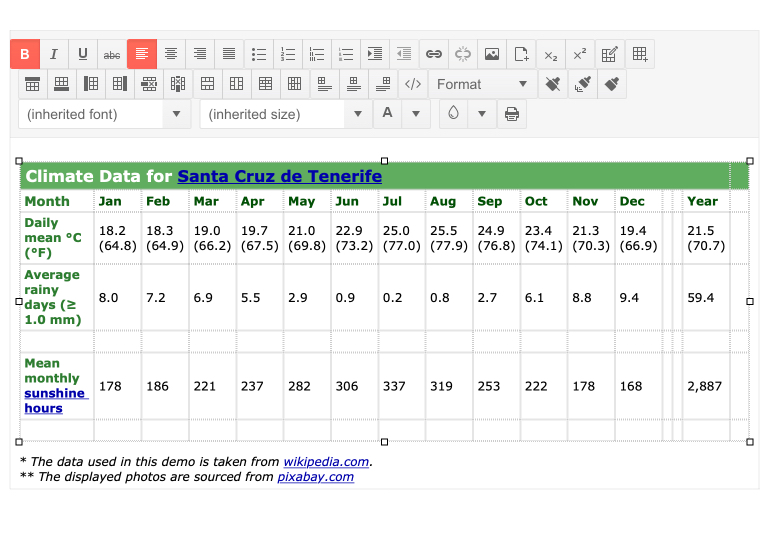Toggle center text alignment
Screen dimensions: 770x549
click(171, 54)
